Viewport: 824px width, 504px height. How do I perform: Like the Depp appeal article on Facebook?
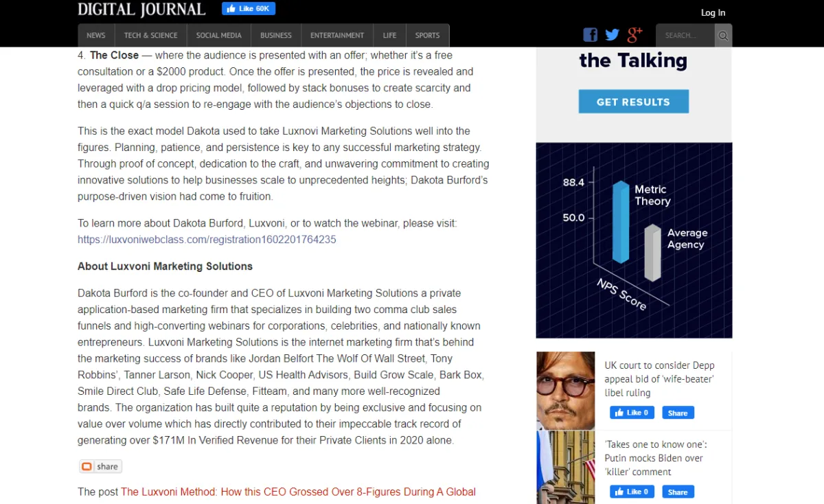coord(632,413)
